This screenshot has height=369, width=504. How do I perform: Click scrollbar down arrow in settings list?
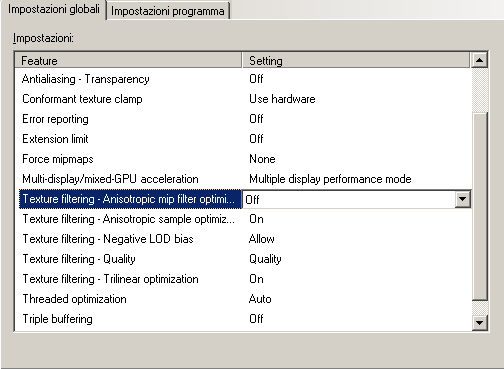pos(480,322)
